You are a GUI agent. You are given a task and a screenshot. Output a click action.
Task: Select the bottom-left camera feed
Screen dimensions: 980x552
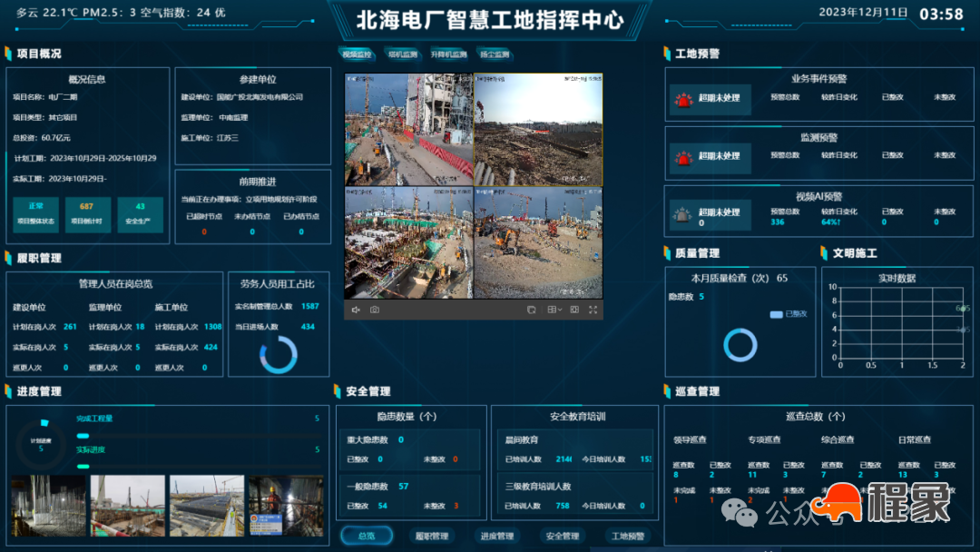point(408,242)
